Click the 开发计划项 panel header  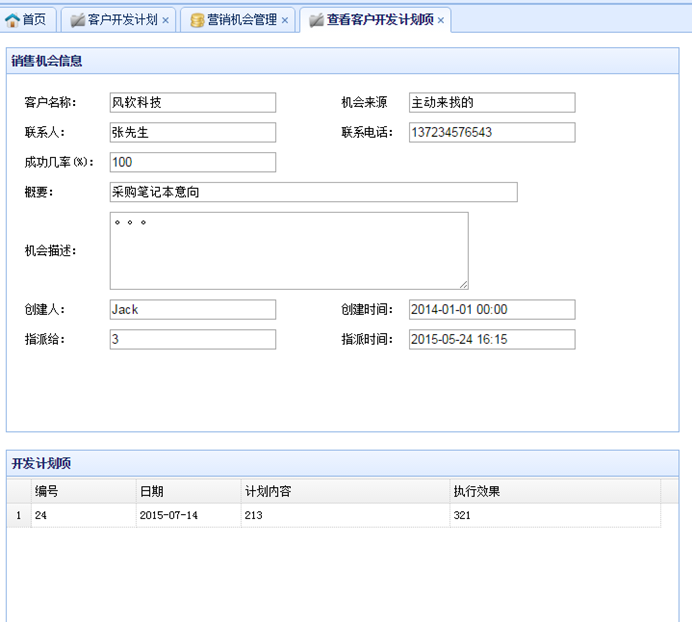click(x=342, y=464)
